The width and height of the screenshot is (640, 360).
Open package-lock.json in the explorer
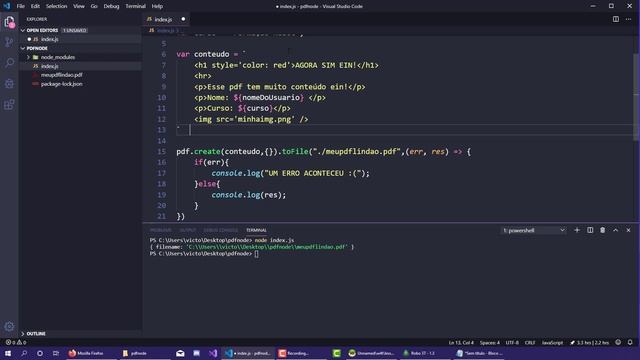(80, 84)
